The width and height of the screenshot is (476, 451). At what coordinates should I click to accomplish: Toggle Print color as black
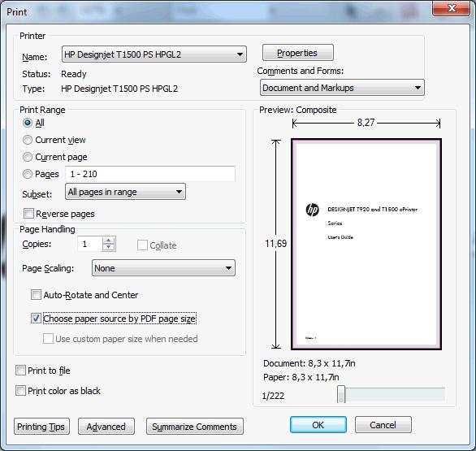coord(20,391)
